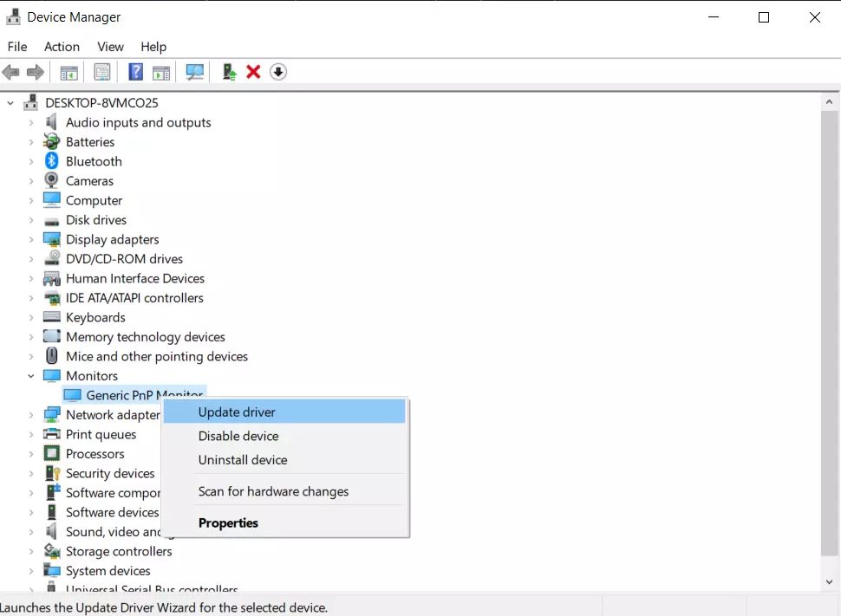Select the Software components row
Image resolution: width=841 pixels, height=616 pixels.
[113, 493]
